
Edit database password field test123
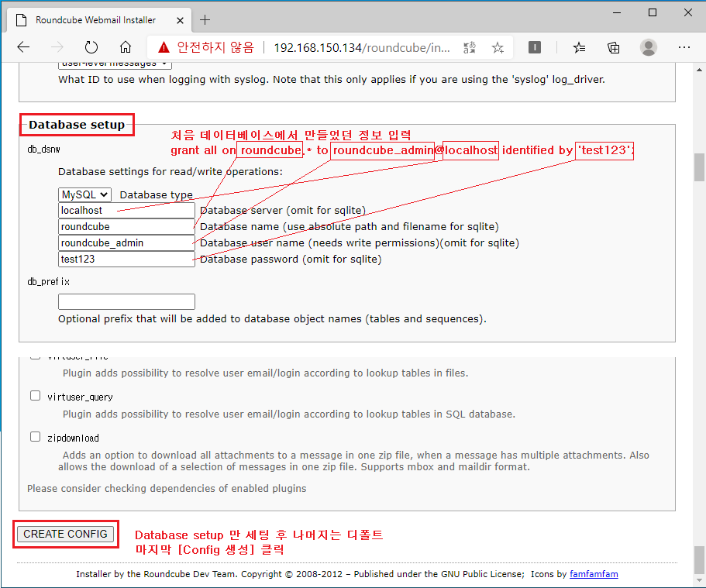(126, 259)
